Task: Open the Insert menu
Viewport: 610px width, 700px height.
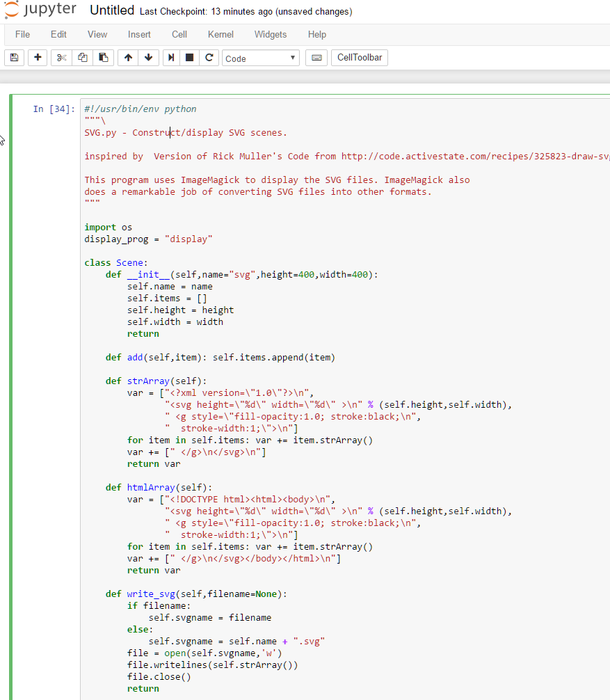Action: pyautogui.click(x=139, y=34)
